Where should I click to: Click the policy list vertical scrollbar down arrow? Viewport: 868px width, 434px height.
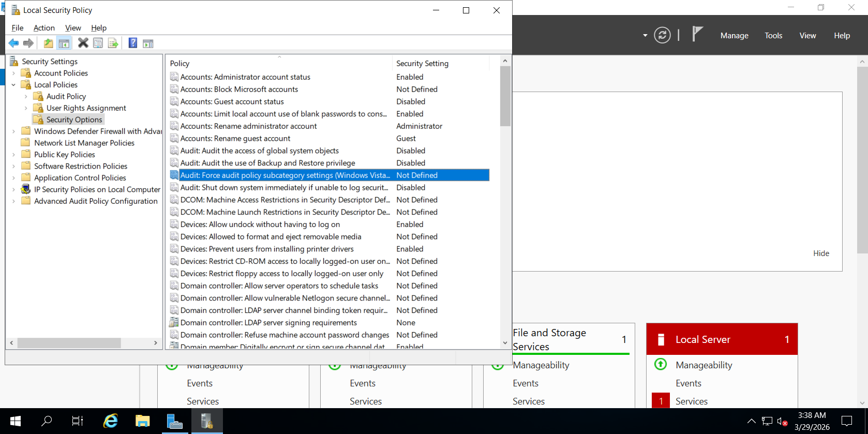pos(505,342)
